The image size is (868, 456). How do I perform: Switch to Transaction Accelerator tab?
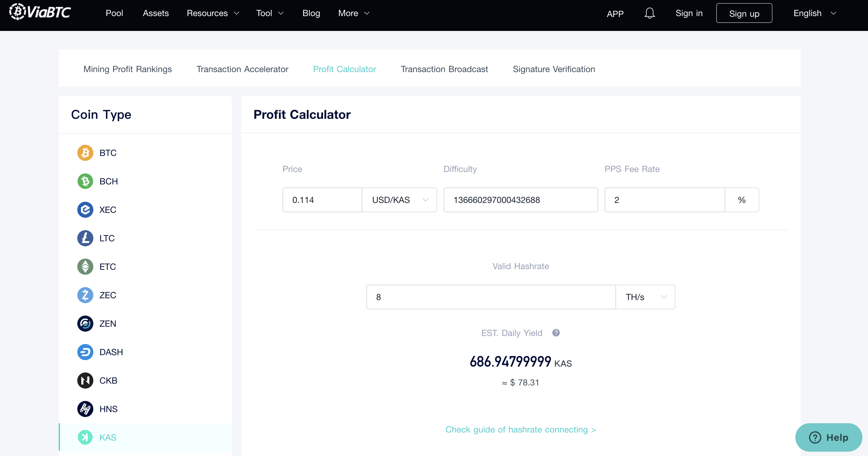click(x=243, y=68)
